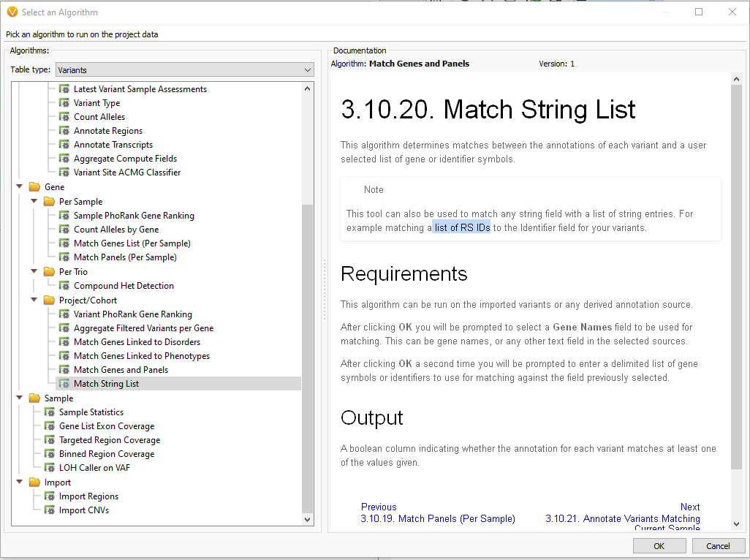750x560 pixels.
Task: Click the Variant Site ACMG Classifier icon
Action: (62, 172)
